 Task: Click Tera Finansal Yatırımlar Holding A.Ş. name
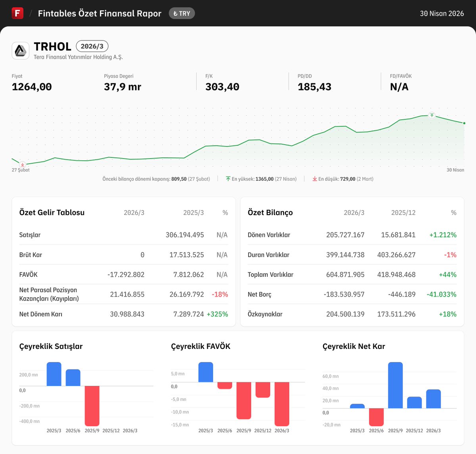(78, 57)
